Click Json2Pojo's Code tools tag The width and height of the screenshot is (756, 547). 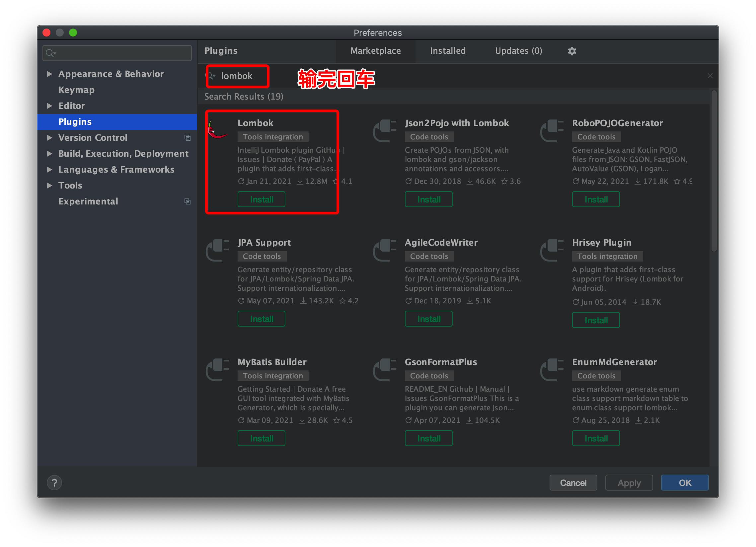429,137
